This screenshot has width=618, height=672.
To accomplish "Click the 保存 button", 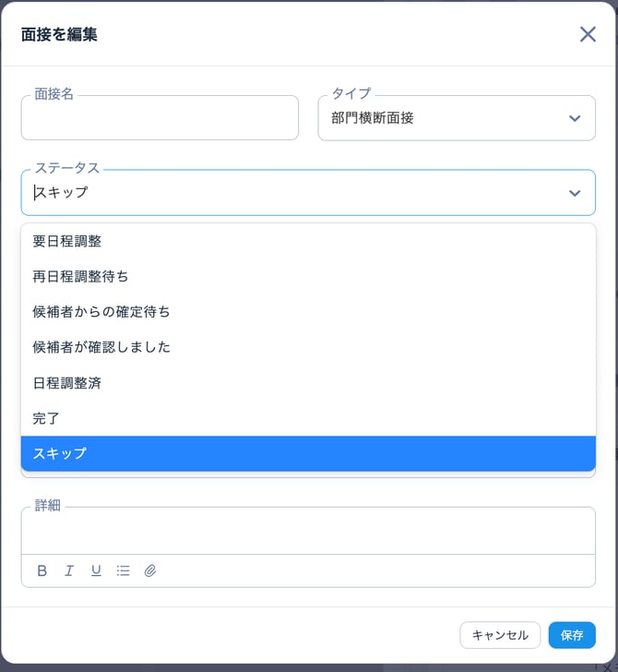I will [572, 635].
